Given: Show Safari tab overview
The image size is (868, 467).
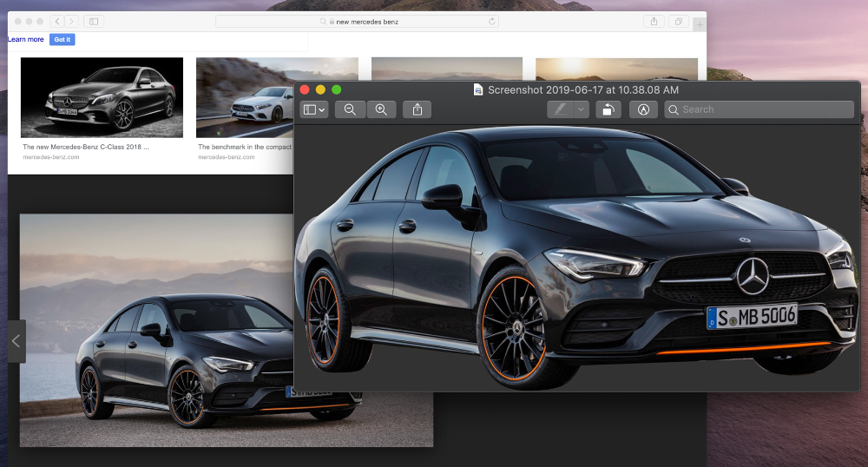Looking at the screenshot, I should 679,21.
